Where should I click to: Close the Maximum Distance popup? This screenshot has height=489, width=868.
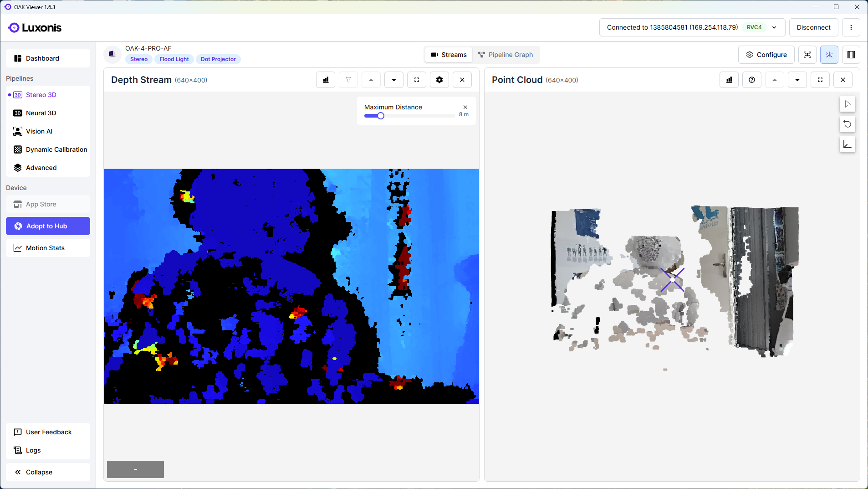tap(465, 107)
